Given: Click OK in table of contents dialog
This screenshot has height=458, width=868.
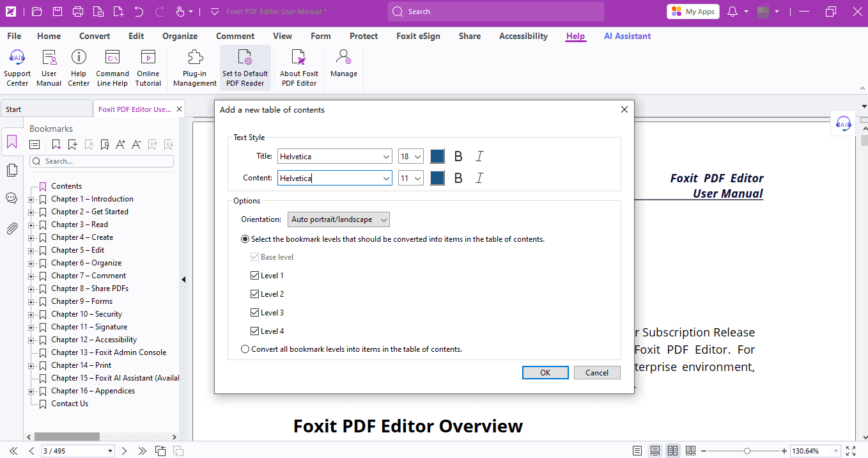Looking at the screenshot, I should (545, 373).
